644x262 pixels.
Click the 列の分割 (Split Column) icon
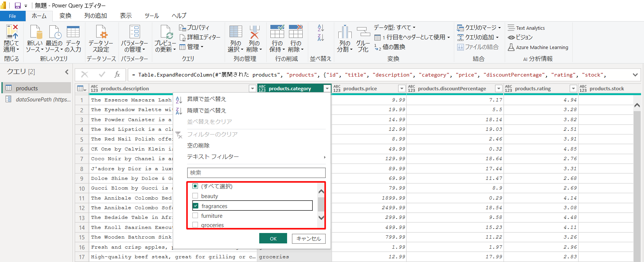pos(345,32)
